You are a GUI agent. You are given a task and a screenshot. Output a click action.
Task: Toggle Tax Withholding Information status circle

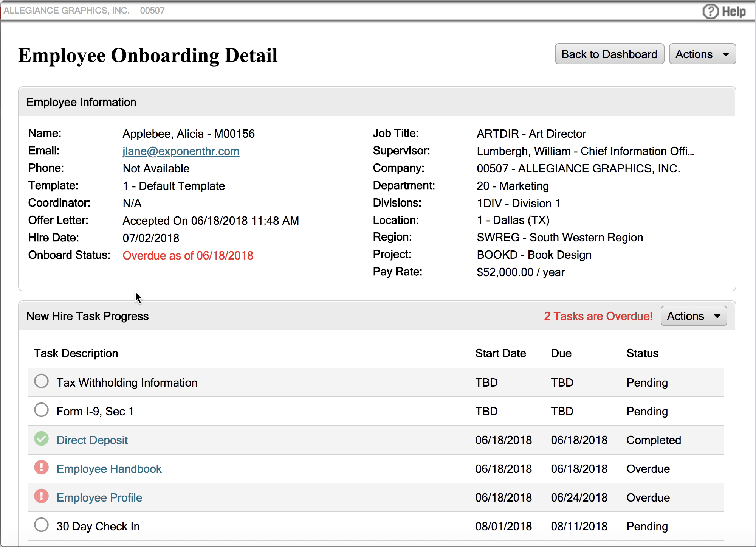click(41, 381)
